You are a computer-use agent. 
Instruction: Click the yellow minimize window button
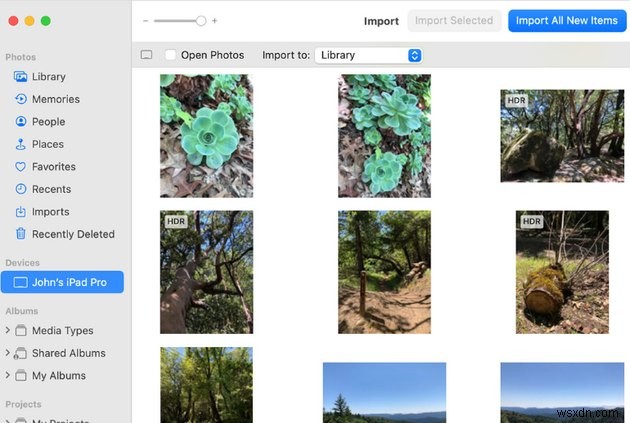[29, 21]
